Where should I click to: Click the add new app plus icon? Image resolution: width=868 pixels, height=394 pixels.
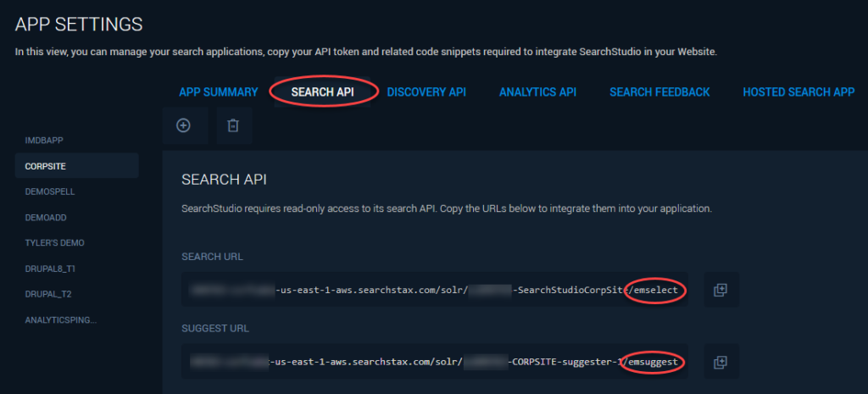coord(183,125)
